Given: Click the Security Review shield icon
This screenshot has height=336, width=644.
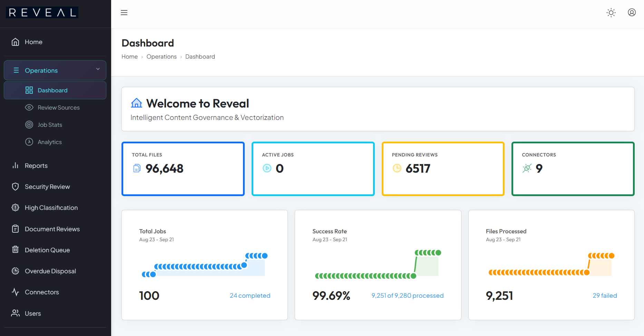Looking at the screenshot, I should (x=15, y=187).
